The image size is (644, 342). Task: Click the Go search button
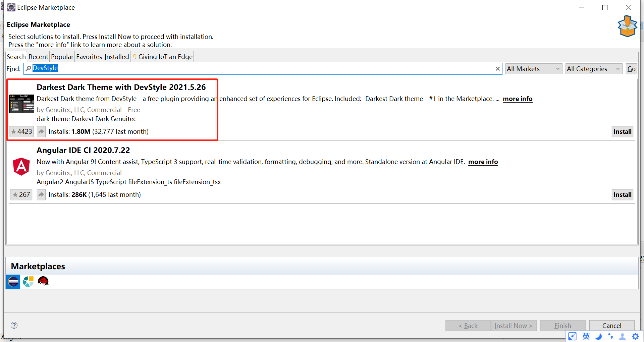click(631, 69)
